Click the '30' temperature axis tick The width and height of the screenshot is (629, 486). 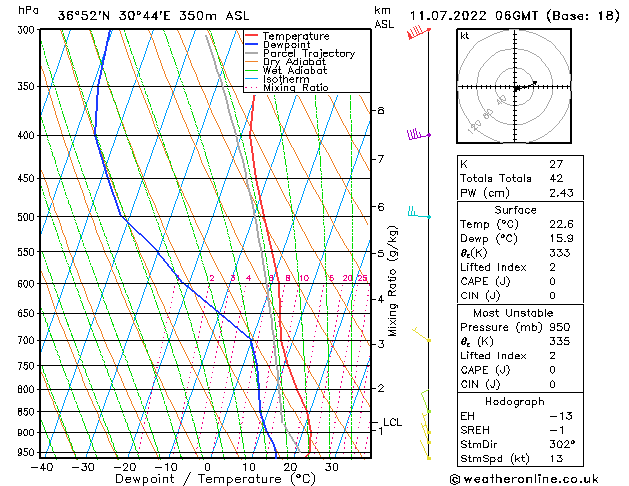click(x=331, y=467)
